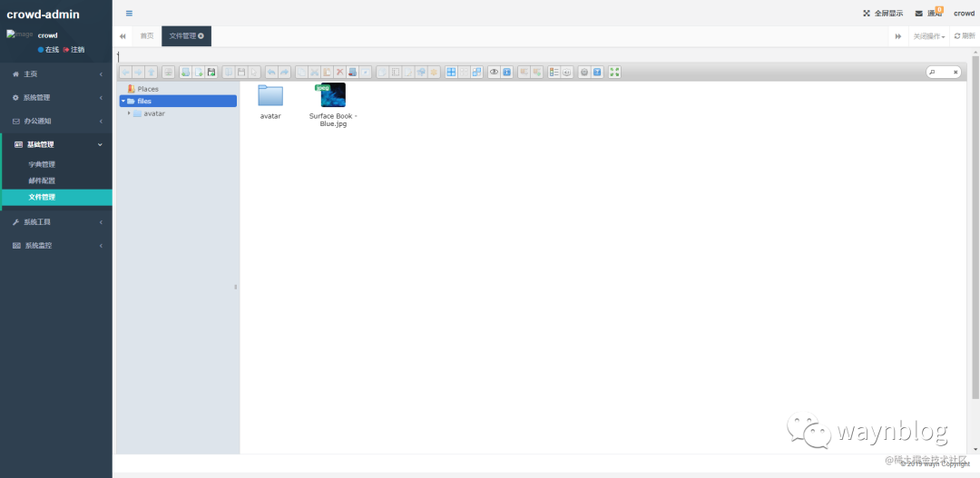Go to parent folder using up arrow
The height and width of the screenshot is (478, 980).
click(151, 72)
